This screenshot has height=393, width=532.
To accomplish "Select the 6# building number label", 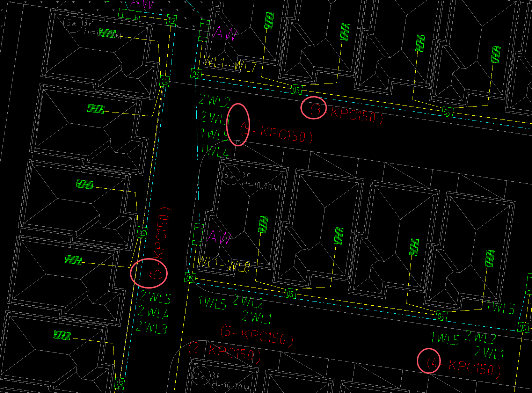I will [x=231, y=175].
